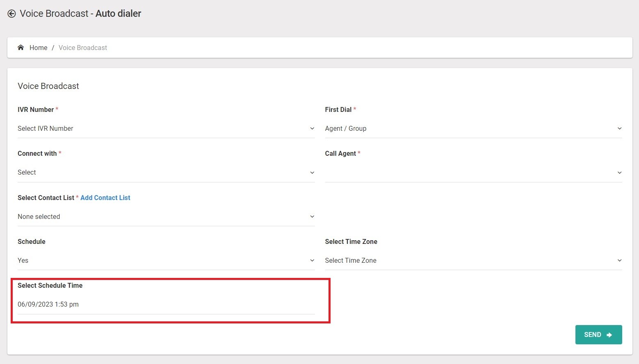Click the SEND button
Viewport: 639px width, 364px height.
point(598,334)
